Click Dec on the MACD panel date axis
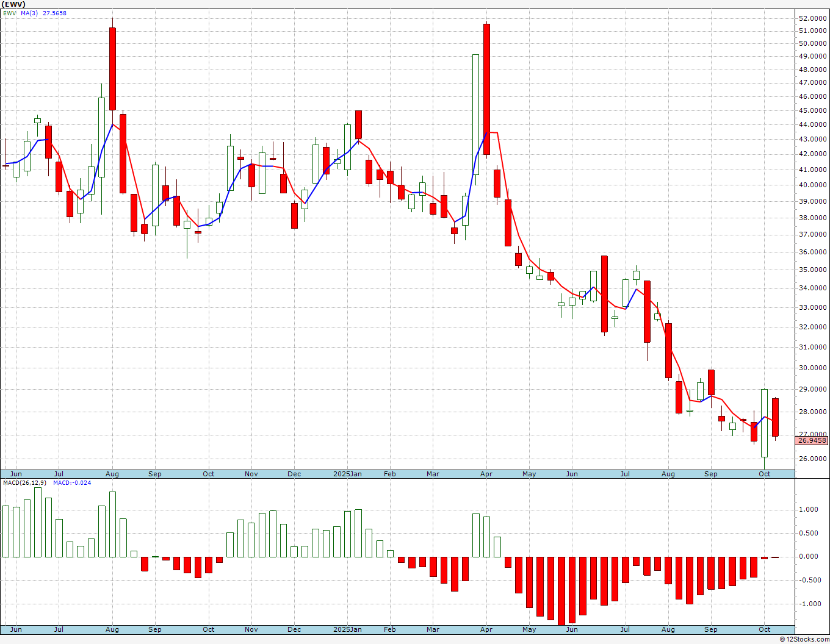 294,629
